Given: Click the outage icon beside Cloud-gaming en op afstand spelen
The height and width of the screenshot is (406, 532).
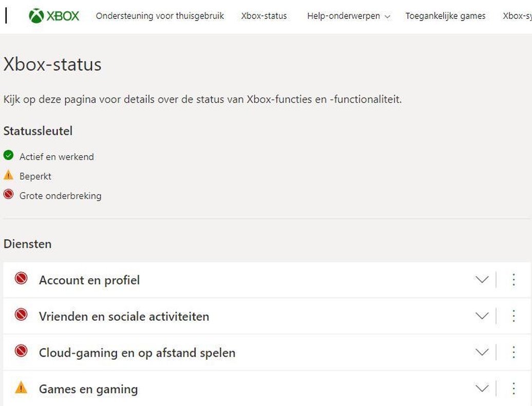Looking at the screenshot, I should (x=21, y=351).
